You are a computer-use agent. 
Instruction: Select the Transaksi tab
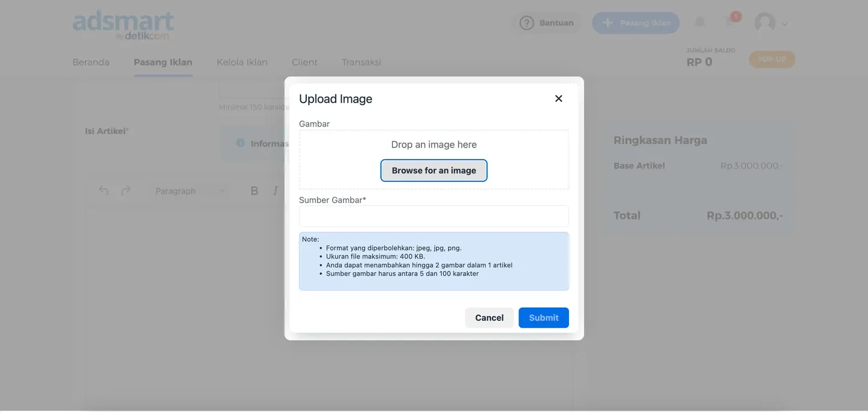(x=361, y=62)
